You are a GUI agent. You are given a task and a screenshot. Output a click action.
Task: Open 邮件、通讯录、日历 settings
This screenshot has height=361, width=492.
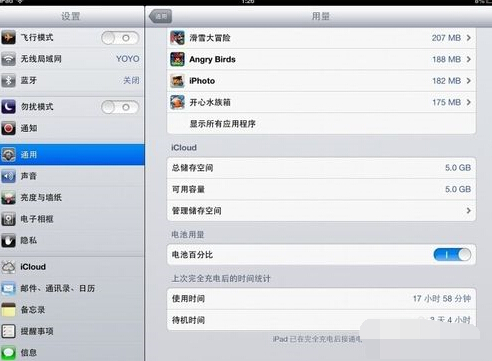[72, 288]
